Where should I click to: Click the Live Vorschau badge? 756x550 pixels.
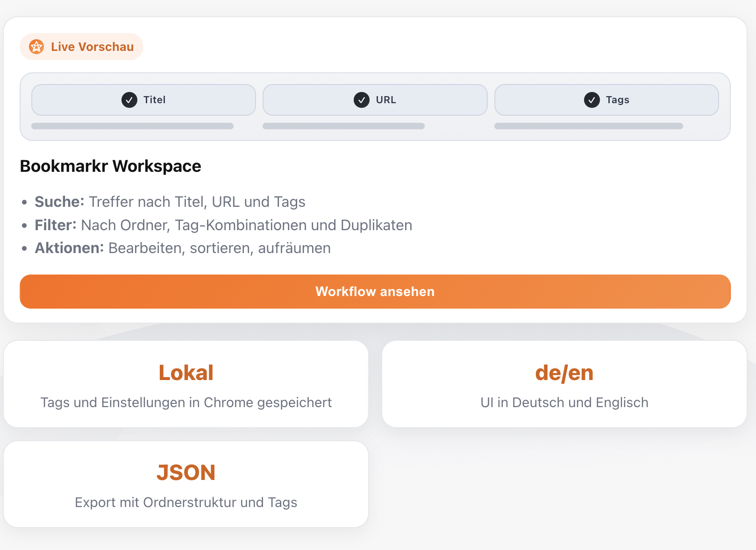point(81,46)
